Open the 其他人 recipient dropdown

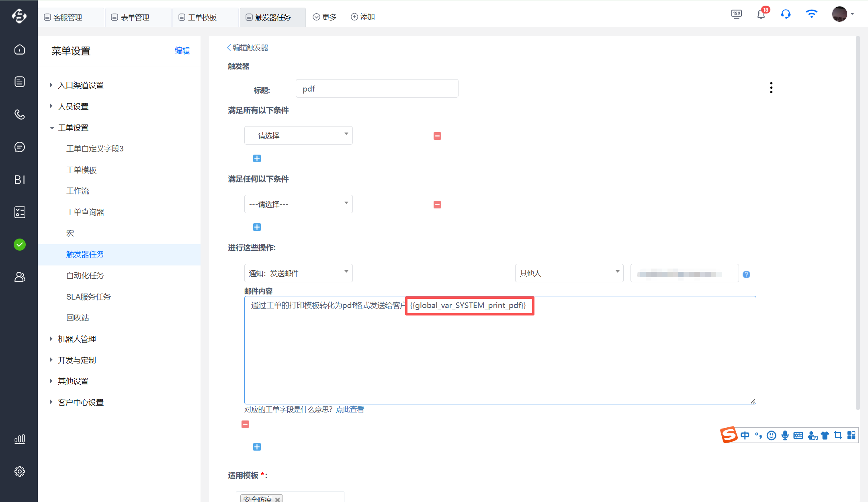[x=569, y=273]
